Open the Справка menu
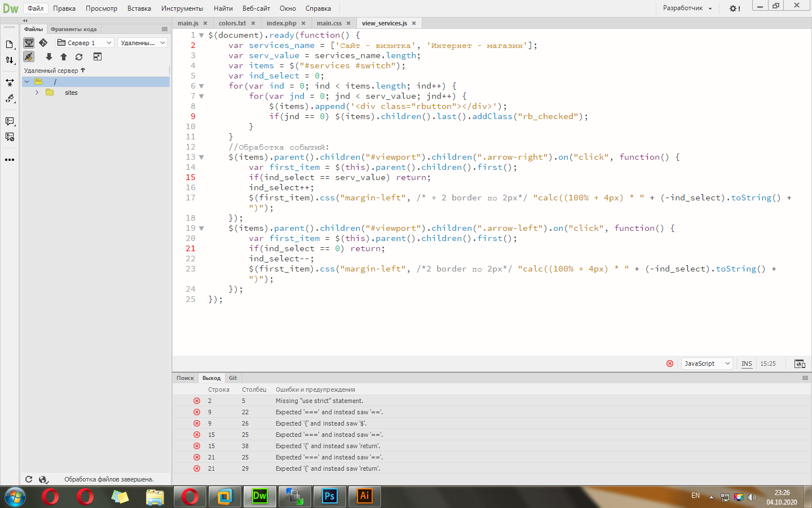This screenshot has height=508, width=812. point(318,8)
